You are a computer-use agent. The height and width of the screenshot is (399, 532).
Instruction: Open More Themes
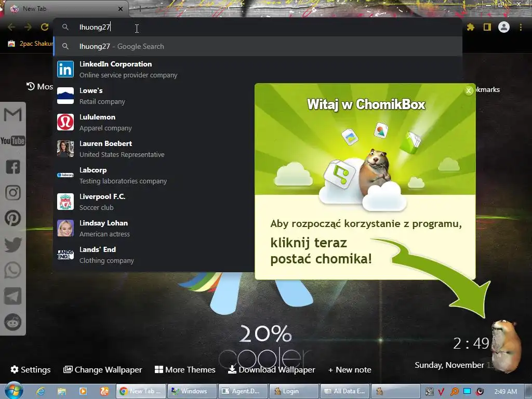(x=185, y=369)
